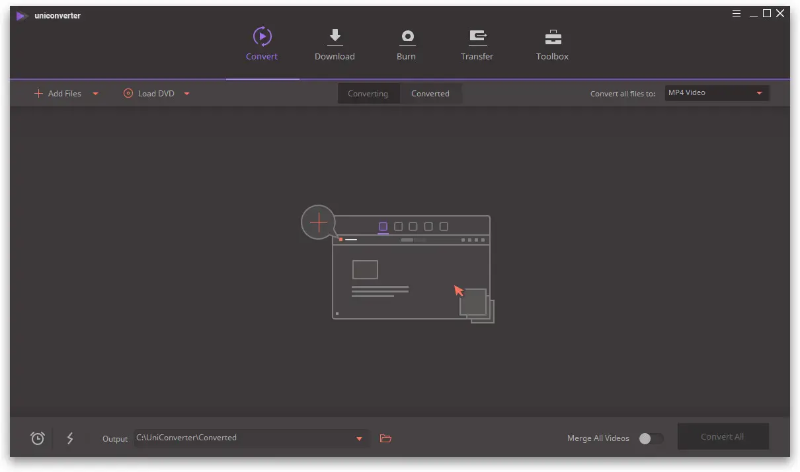
Task: Click the high speed lightning icon
Action: pyautogui.click(x=70, y=438)
